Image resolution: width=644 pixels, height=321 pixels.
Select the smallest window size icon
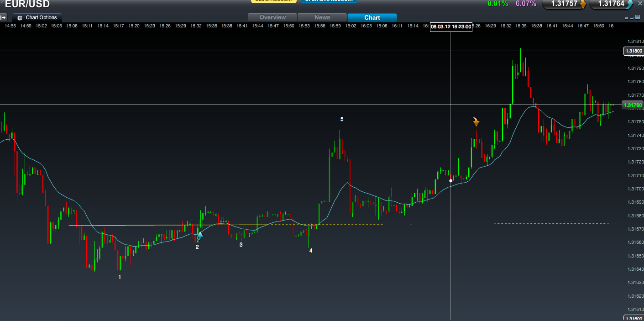[626, 18]
